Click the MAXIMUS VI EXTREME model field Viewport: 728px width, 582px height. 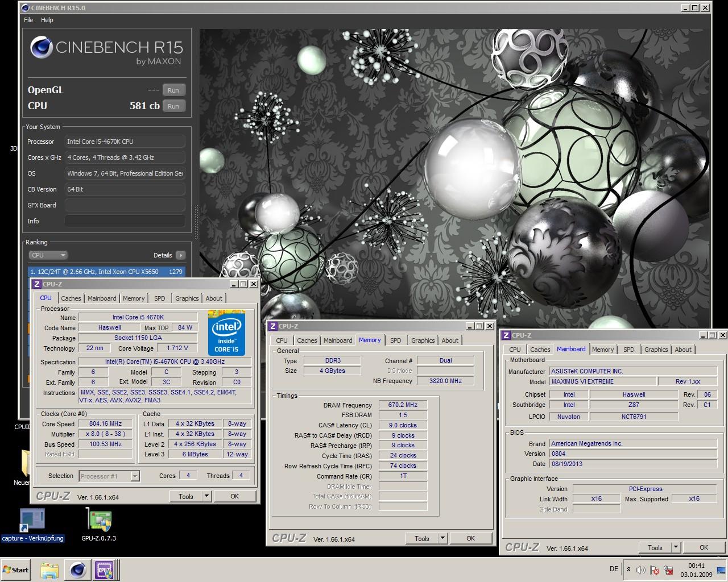coord(602,381)
